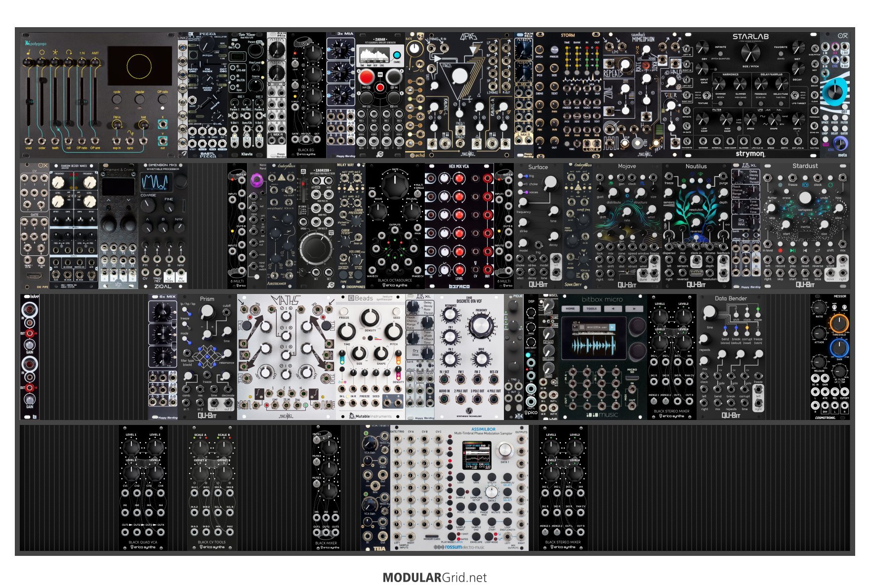
Task: Click the polygogo star icon above third knob
Action: point(55,52)
